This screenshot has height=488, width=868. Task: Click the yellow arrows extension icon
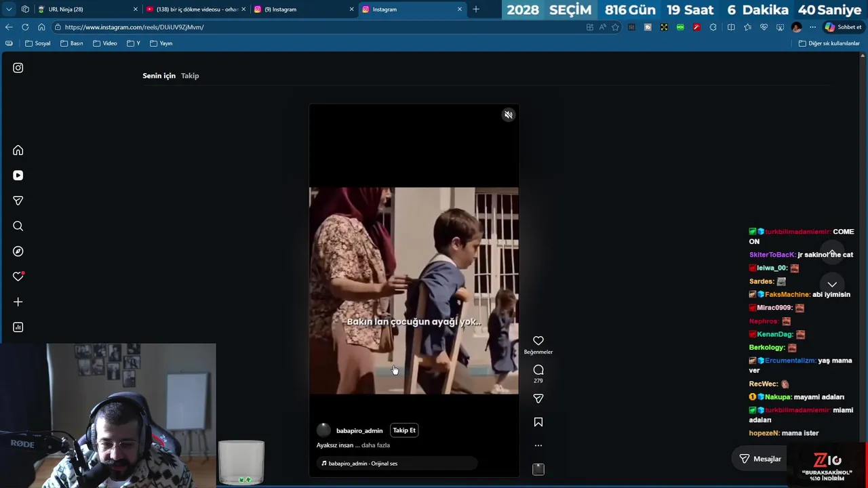tap(664, 27)
